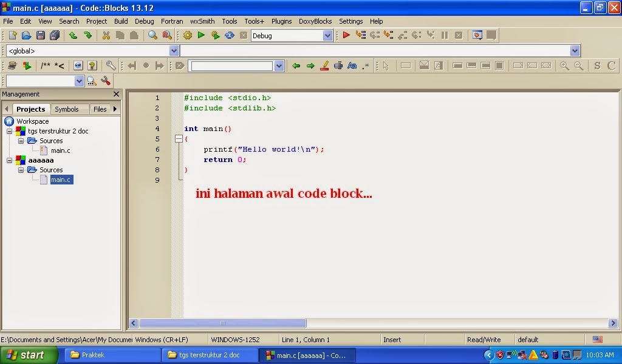Screen dimensions: 622x364
Task: Undo the last edit
Action: point(73,36)
